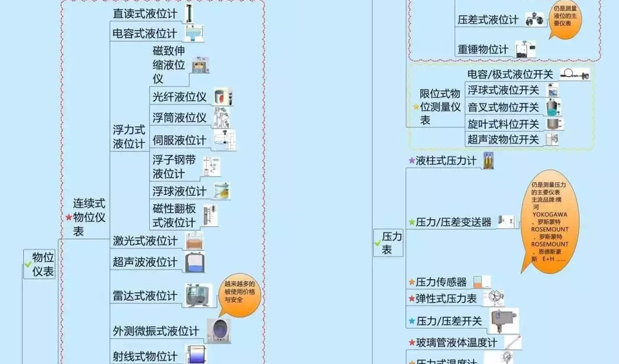Toggle the green check beside 物位仪表
The image size is (619, 364).
tap(28, 264)
